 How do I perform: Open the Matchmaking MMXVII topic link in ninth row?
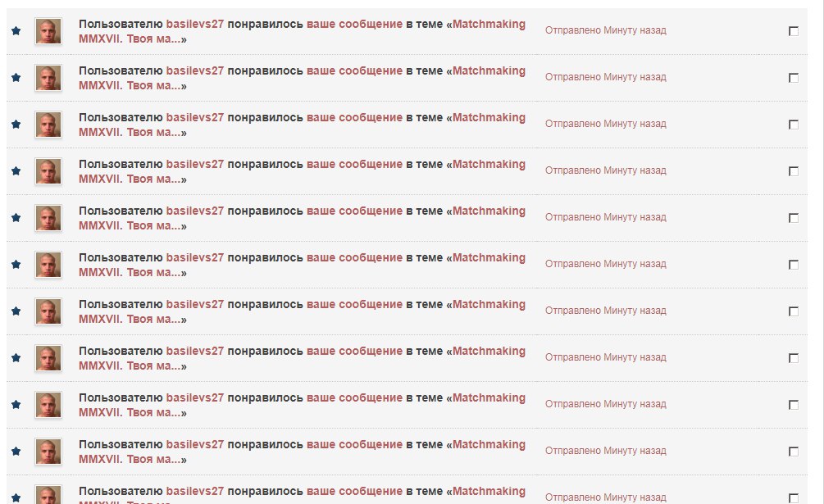303,406
